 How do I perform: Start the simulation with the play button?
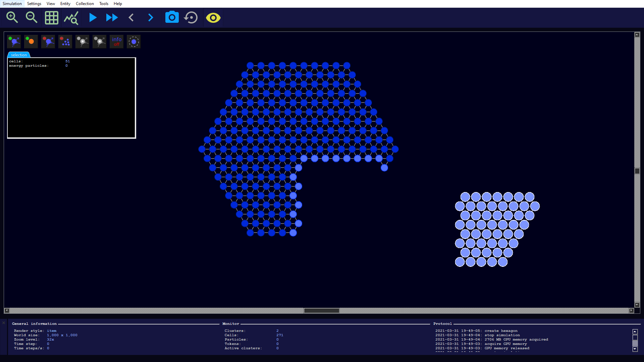pyautogui.click(x=93, y=17)
